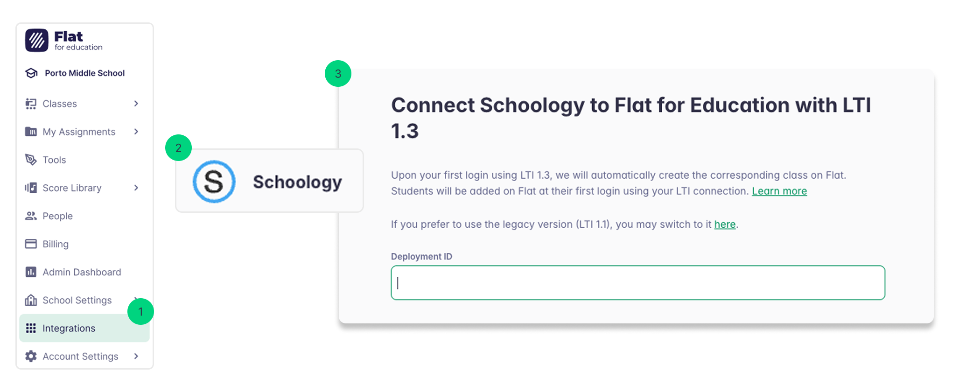
Task: Open the My Assignments folder icon
Action: tap(31, 132)
